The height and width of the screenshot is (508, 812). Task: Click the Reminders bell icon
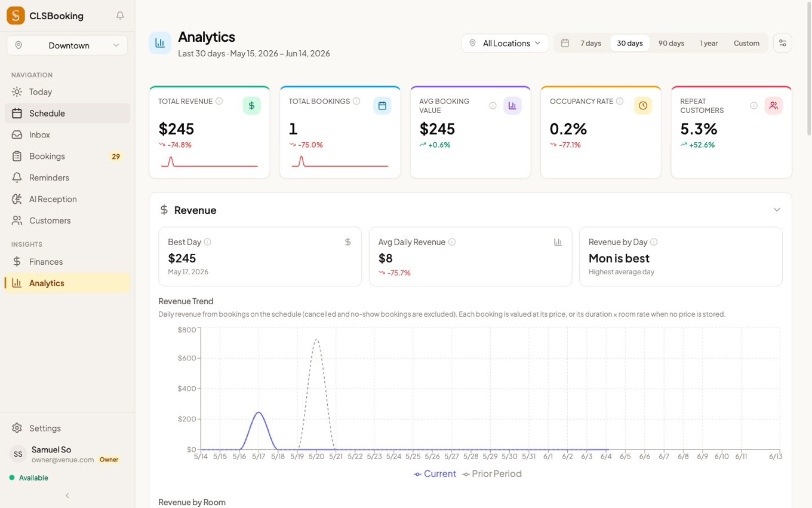(17, 178)
